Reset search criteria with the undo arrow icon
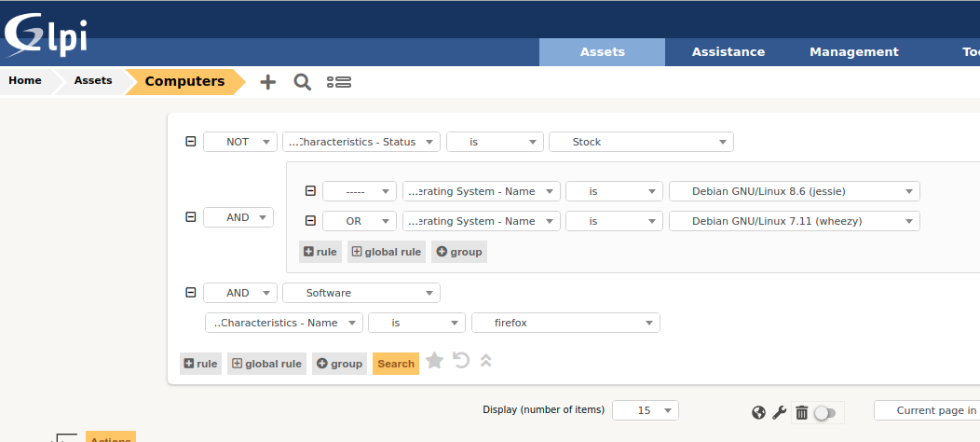 coord(461,361)
